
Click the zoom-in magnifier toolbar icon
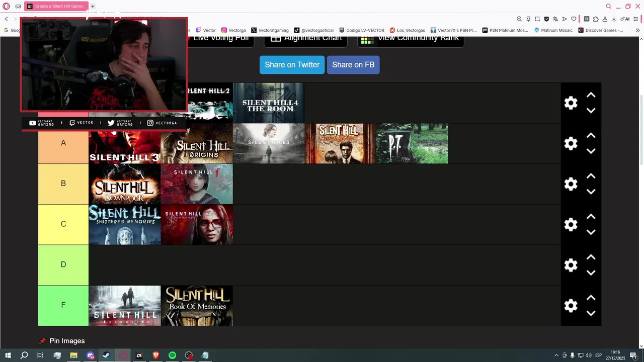[519, 19]
